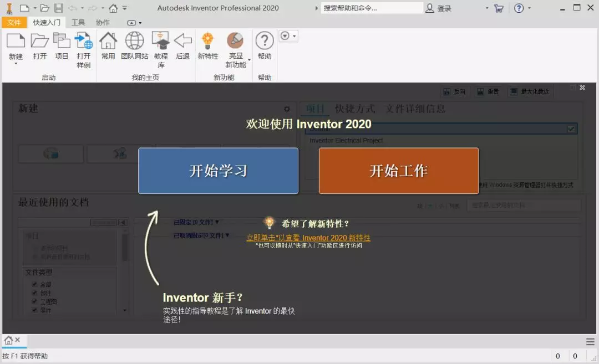Switch to the 工具 ribbon tab
The height and width of the screenshot is (364, 599).
click(78, 23)
